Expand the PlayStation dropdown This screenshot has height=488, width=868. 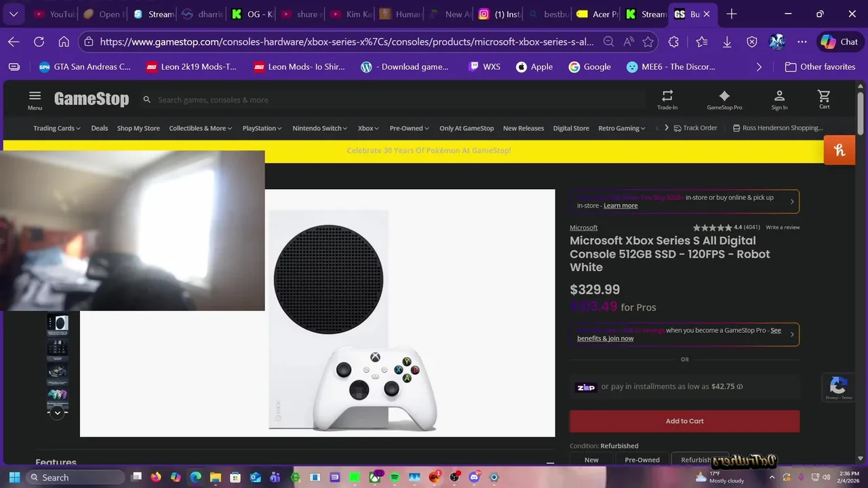point(262,128)
